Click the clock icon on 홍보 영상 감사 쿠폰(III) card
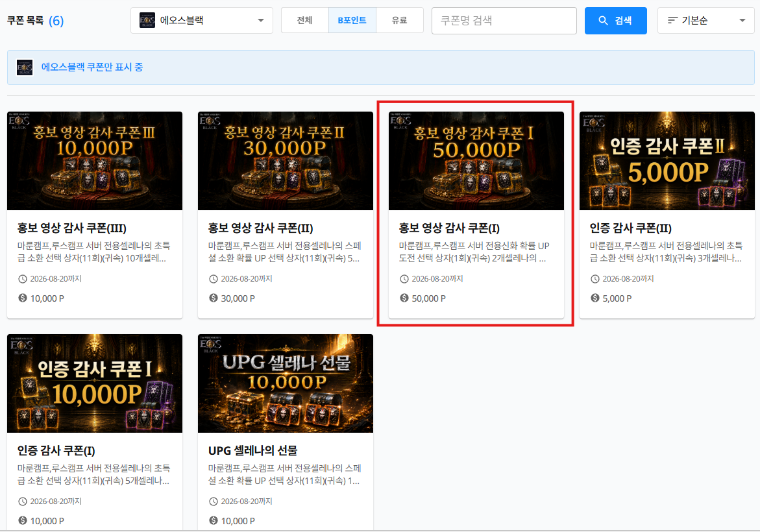 tap(22, 279)
